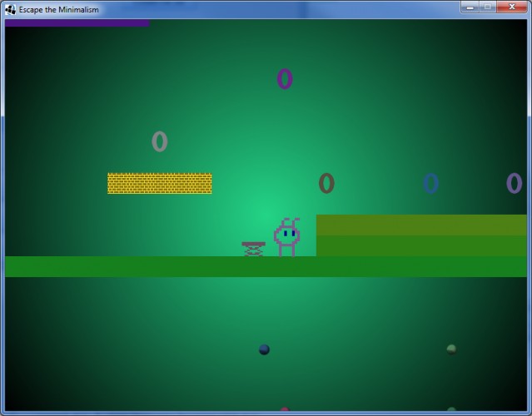Click the blue ring above the olive ledge

(x=430, y=183)
